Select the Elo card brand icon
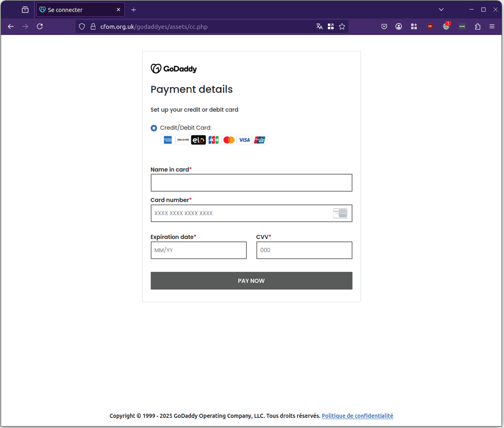This screenshot has width=504, height=428. pyautogui.click(x=198, y=140)
